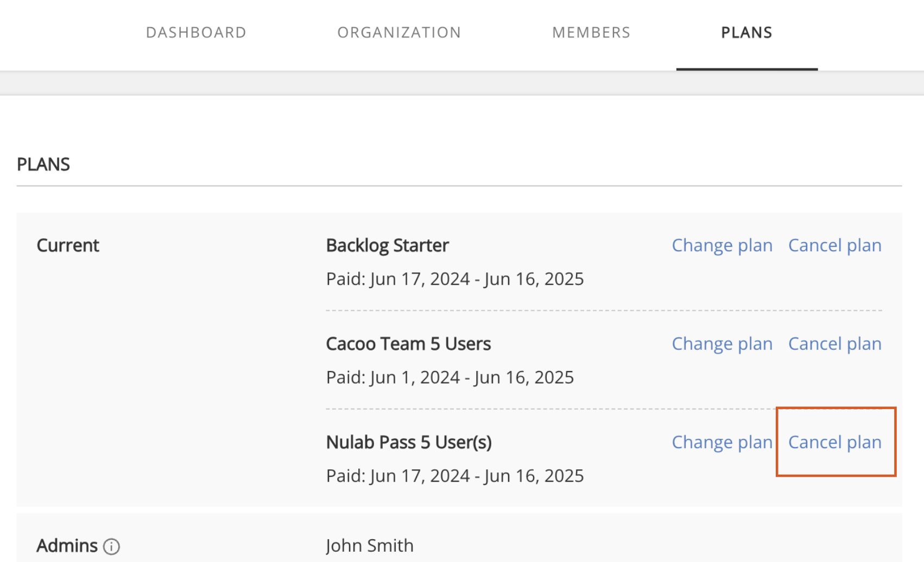Cancel the Backlog Starter plan
Image resolution: width=924 pixels, height=562 pixels.
pyautogui.click(x=834, y=245)
